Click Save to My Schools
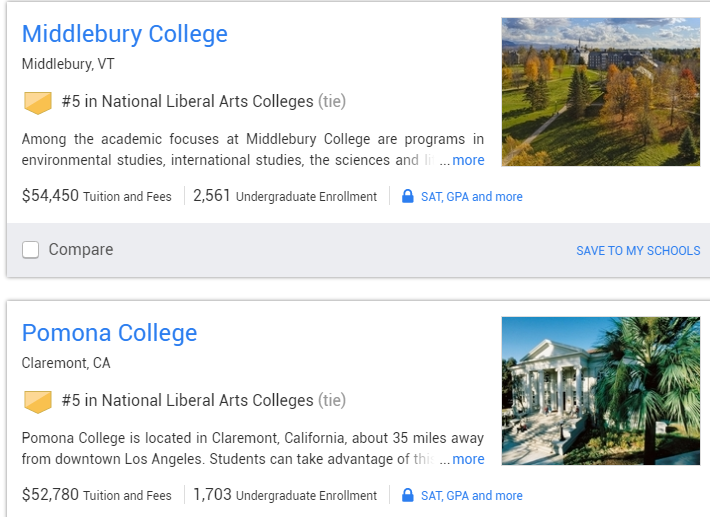 [x=638, y=251]
